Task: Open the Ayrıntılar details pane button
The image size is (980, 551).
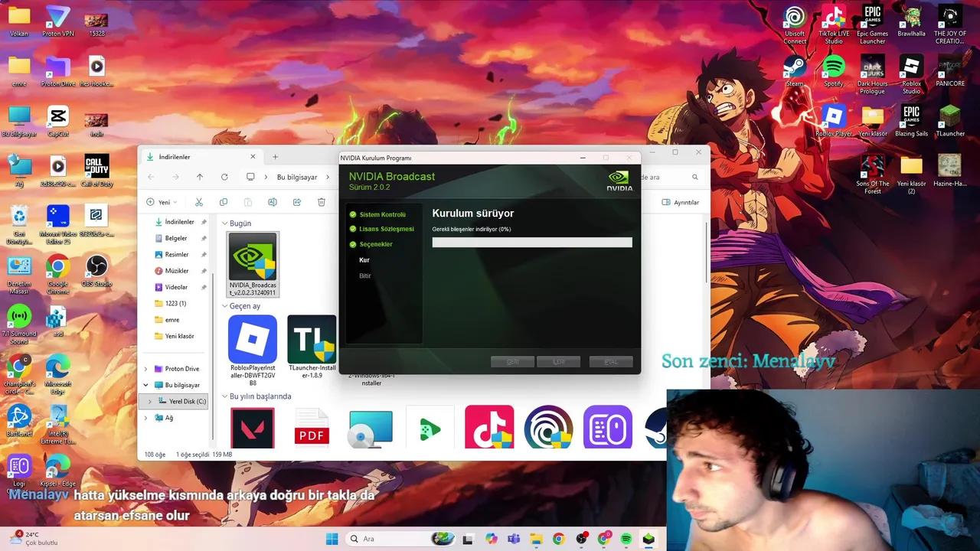Action: coord(681,202)
